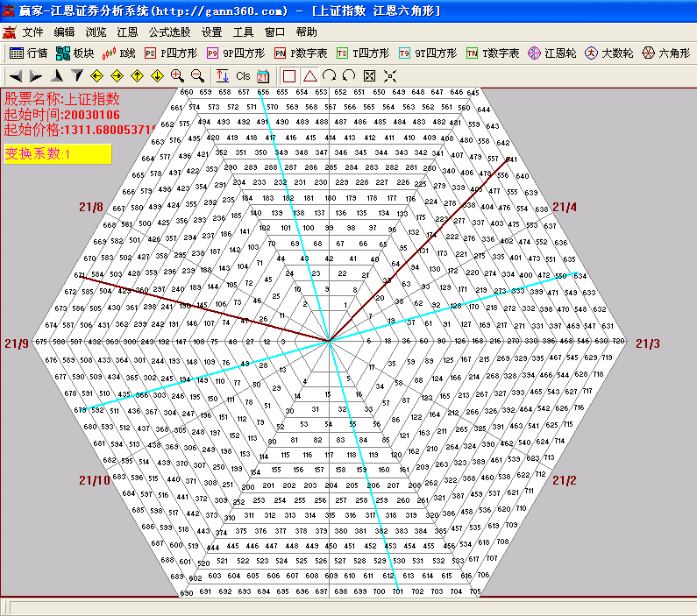Click the 21/3 date label on hexagon
This screenshot has width=697, height=616.
pyautogui.click(x=648, y=343)
